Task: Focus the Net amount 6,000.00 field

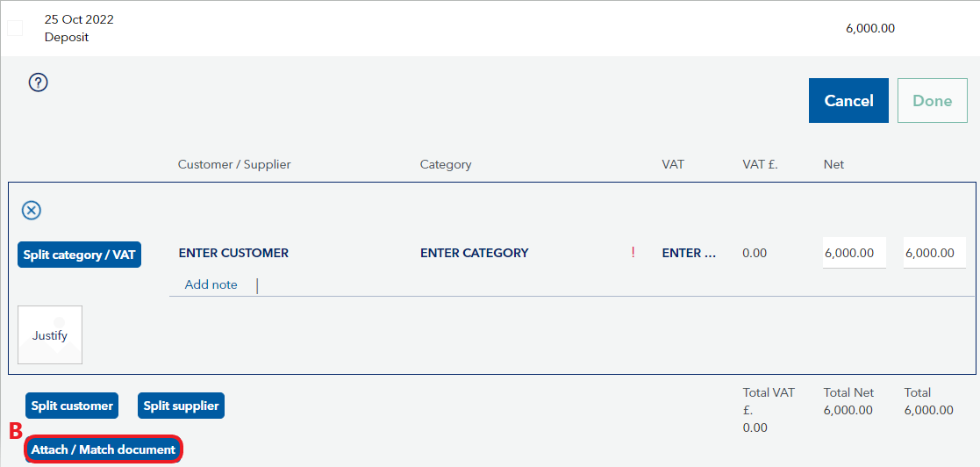Action: (855, 253)
